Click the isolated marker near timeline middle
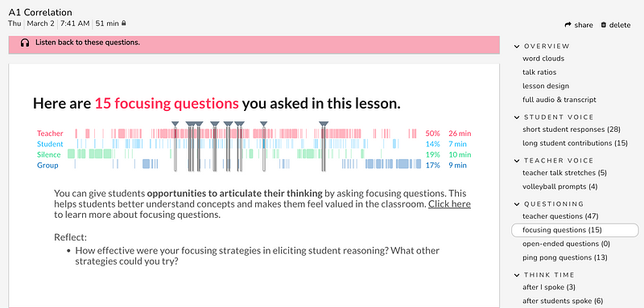This screenshot has height=308, width=644. pyautogui.click(x=264, y=124)
